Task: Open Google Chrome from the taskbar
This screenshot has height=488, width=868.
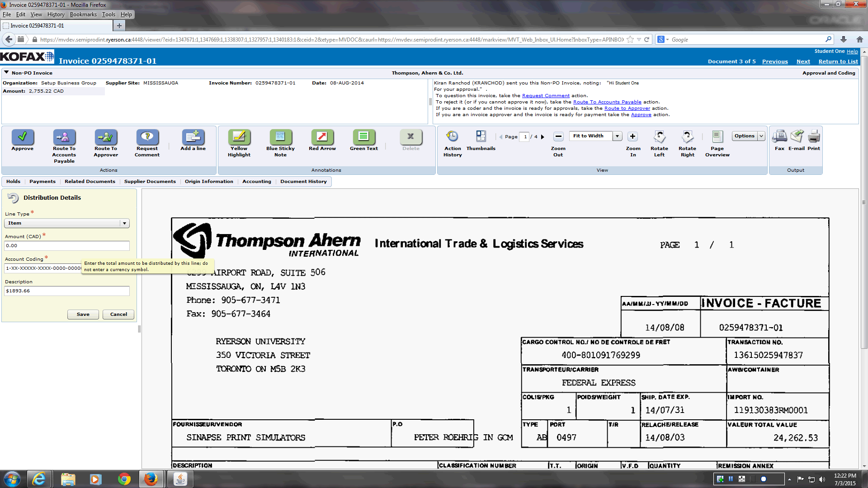Action: pyautogui.click(x=124, y=479)
